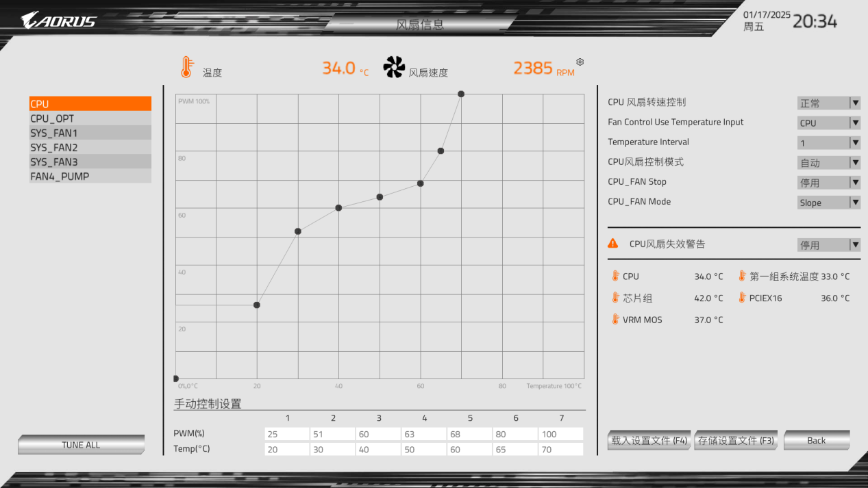Image resolution: width=868 pixels, height=488 pixels.
Task: Click the 存储设置文件 (F3) button
Action: click(736, 441)
